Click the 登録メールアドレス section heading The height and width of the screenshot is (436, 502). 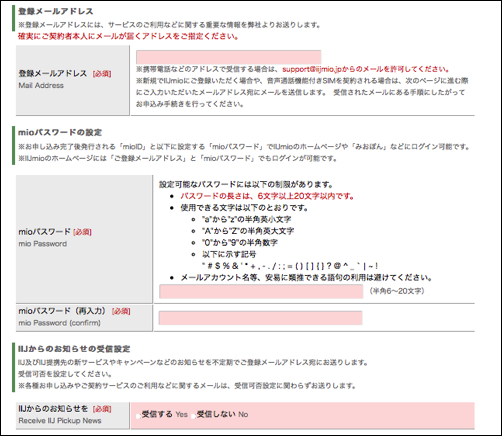click(56, 11)
